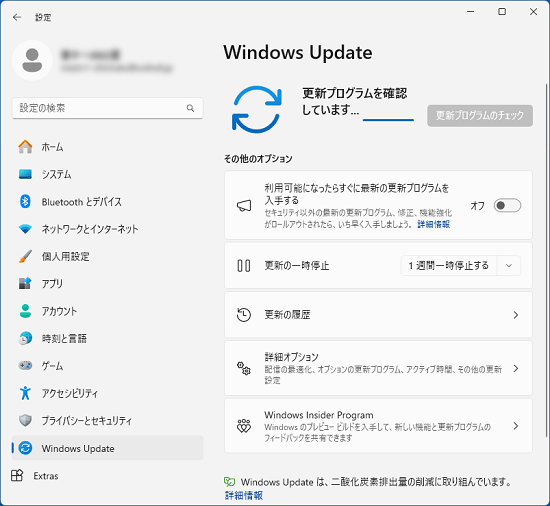Open the Bluetooth とデバイス icon
This screenshot has width=550, height=506.
click(25, 201)
